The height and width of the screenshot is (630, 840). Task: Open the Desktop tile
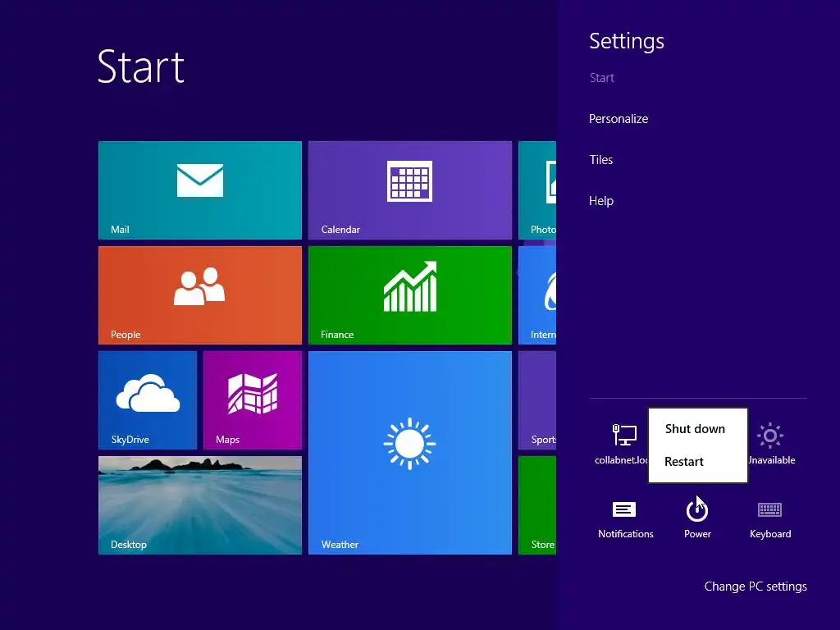pos(200,505)
